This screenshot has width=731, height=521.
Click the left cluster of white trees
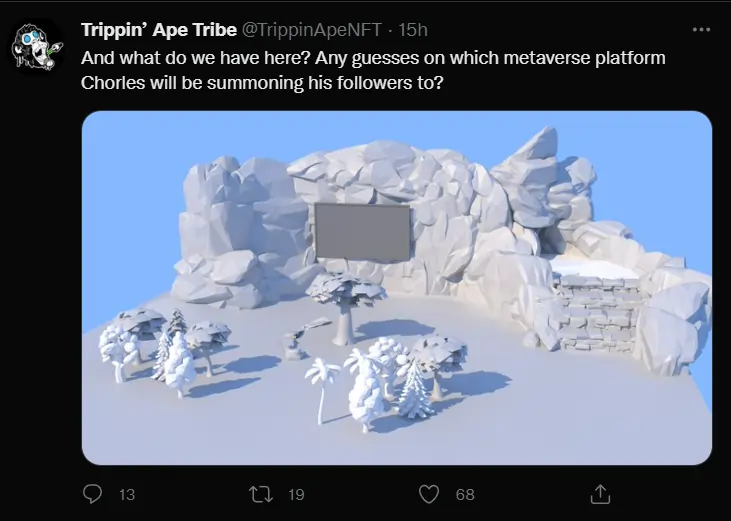click(x=163, y=352)
